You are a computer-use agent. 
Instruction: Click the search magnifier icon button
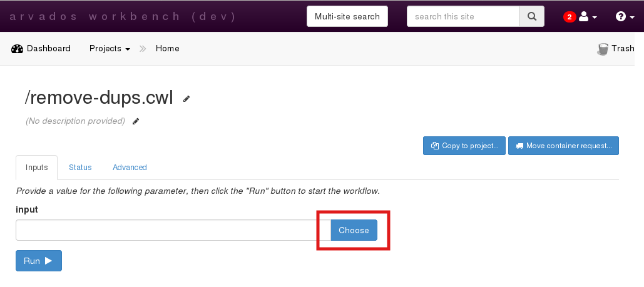pos(531,16)
